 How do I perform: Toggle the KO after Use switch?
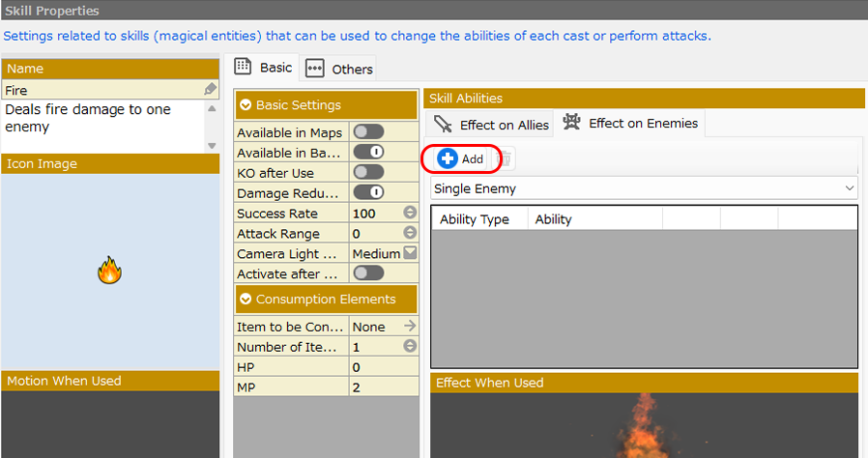[x=368, y=172]
